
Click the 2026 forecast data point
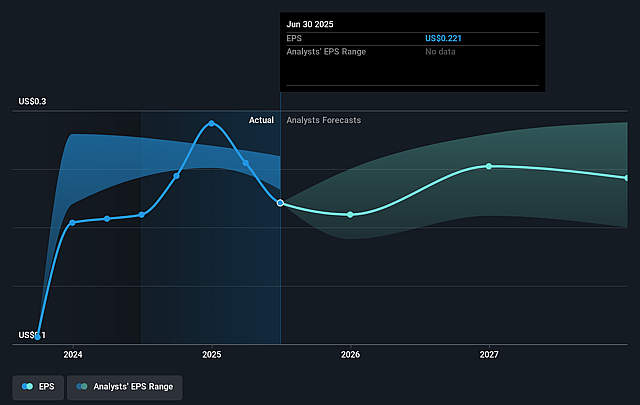point(350,215)
